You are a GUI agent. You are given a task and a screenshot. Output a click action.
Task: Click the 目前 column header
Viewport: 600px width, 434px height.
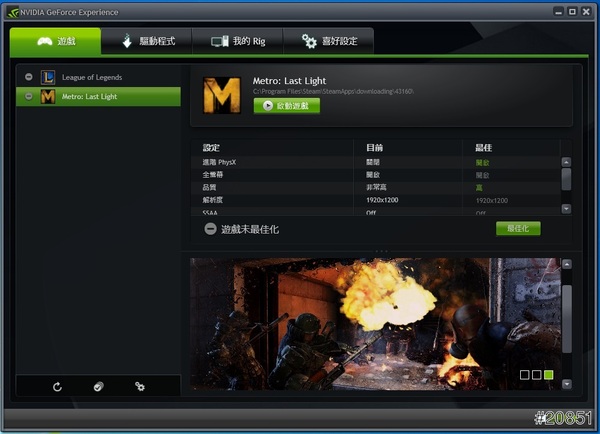375,148
